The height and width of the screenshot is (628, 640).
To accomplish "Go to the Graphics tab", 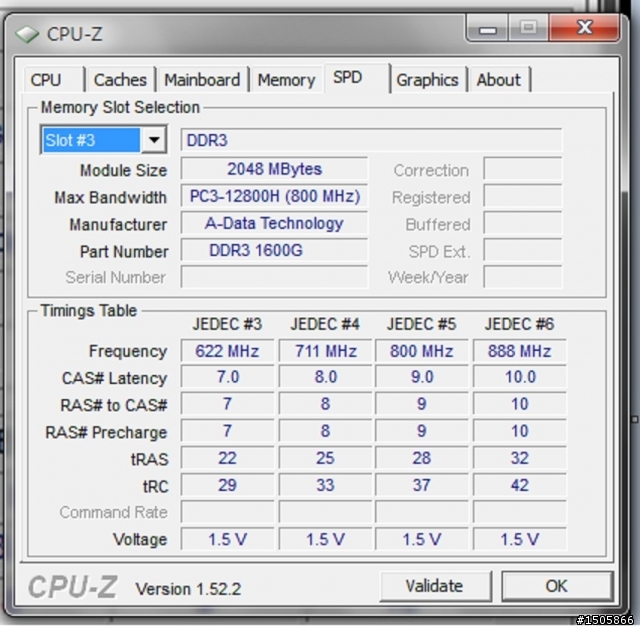I will coord(427,80).
